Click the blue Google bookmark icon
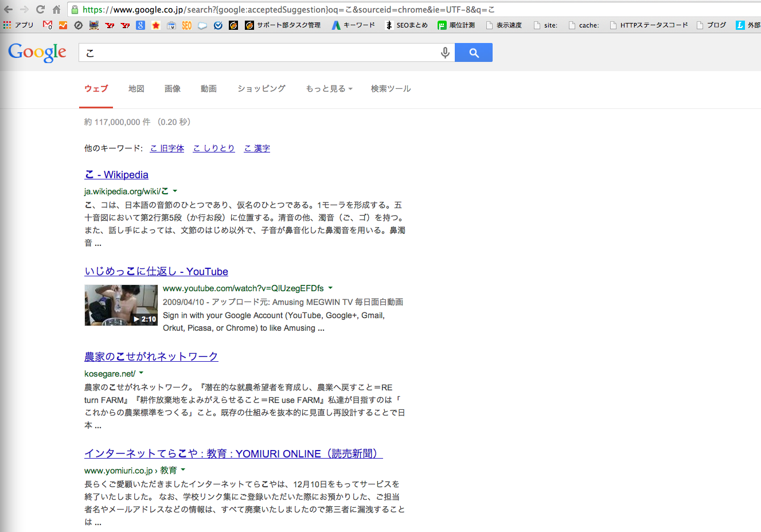The width and height of the screenshot is (761, 532). pos(141,25)
